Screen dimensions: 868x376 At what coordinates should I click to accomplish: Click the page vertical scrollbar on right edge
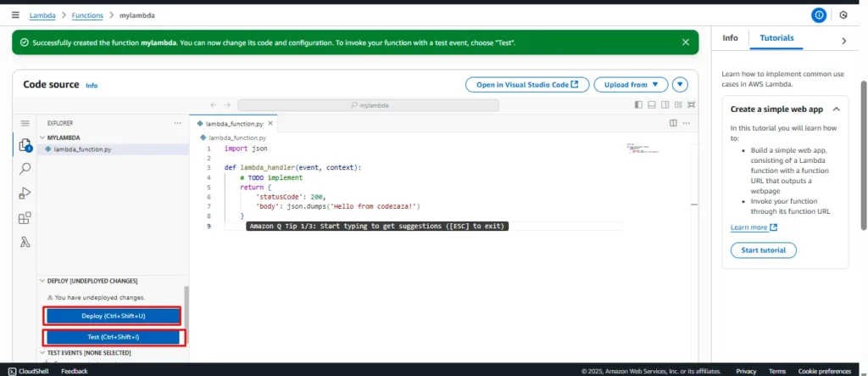tap(864, 155)
